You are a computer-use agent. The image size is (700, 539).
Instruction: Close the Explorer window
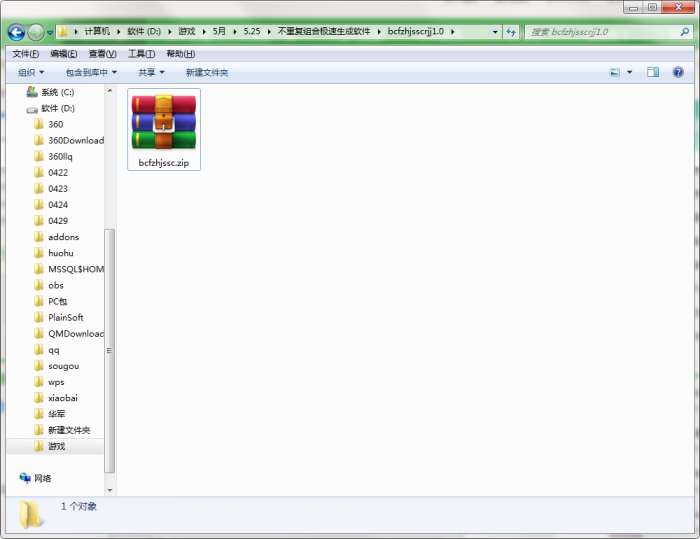678,7
